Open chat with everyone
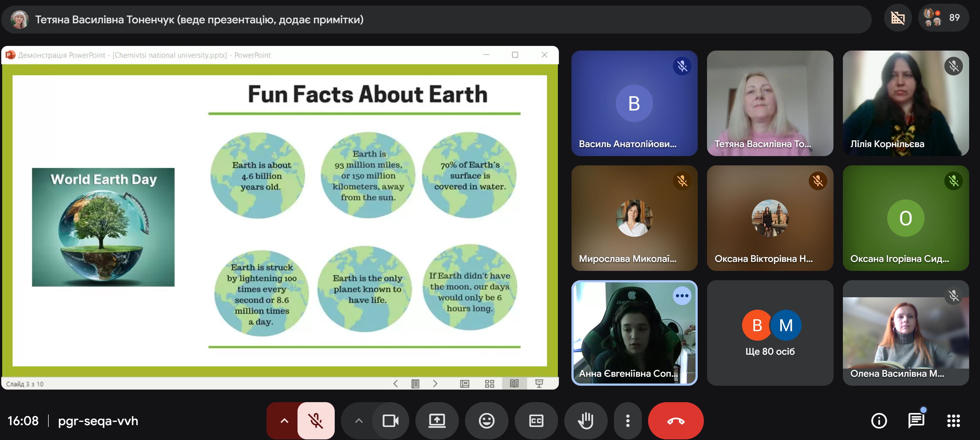The image size is (980, 440). coord(916,420)
